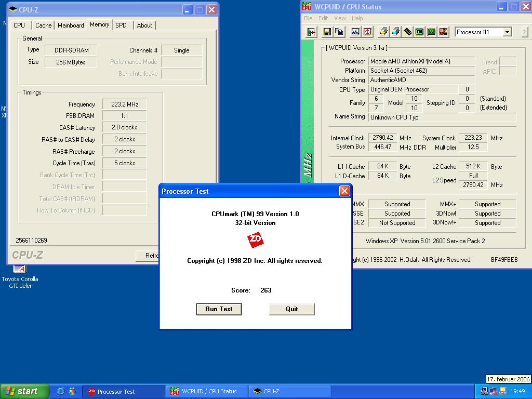
Task: Switch to Processor Test taskbar button
Action: point(124,391)
